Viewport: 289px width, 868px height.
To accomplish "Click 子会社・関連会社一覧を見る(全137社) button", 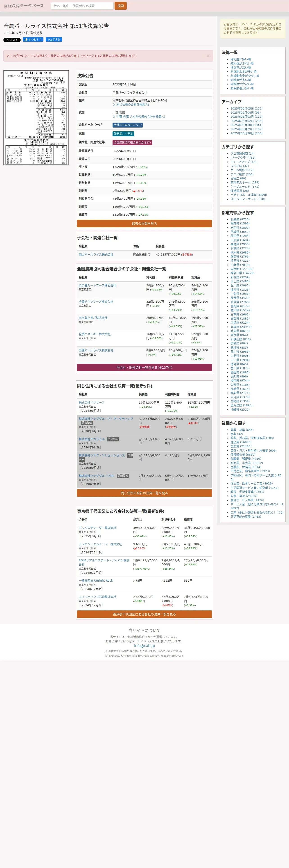I will pos(144,368).
